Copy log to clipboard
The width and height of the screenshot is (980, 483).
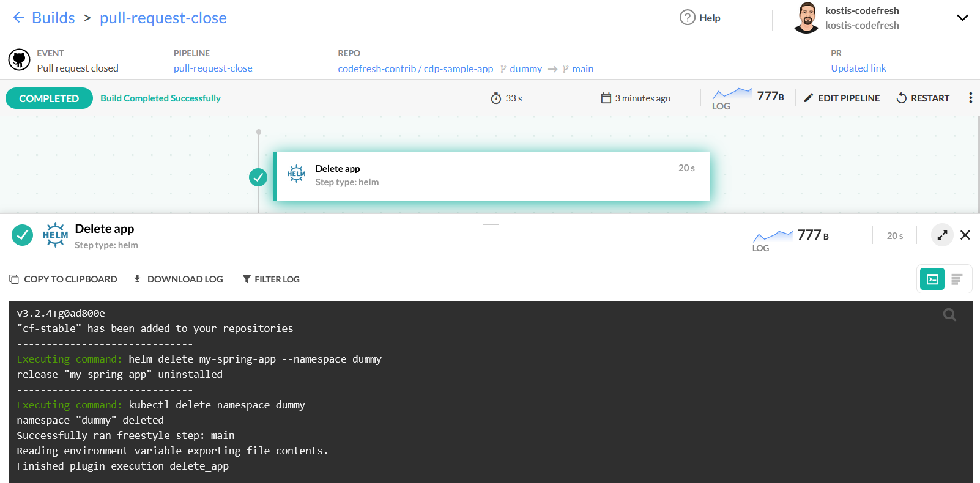[x=63, y=279]
